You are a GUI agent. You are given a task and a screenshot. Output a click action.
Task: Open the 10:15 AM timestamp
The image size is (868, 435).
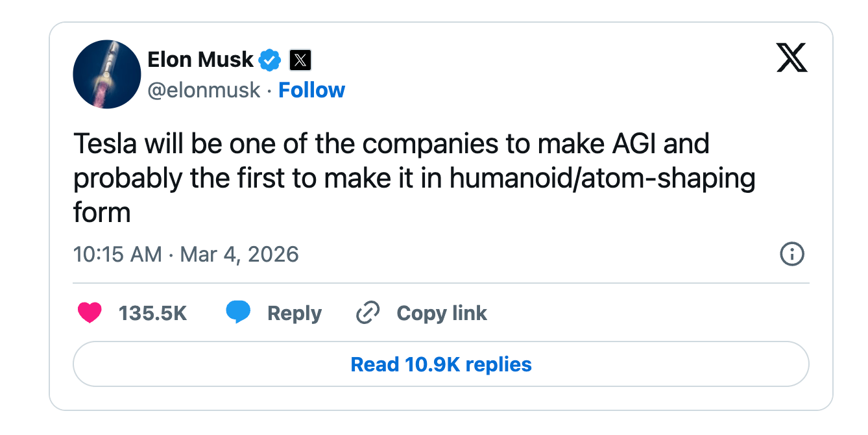click(x=117, y=254)
